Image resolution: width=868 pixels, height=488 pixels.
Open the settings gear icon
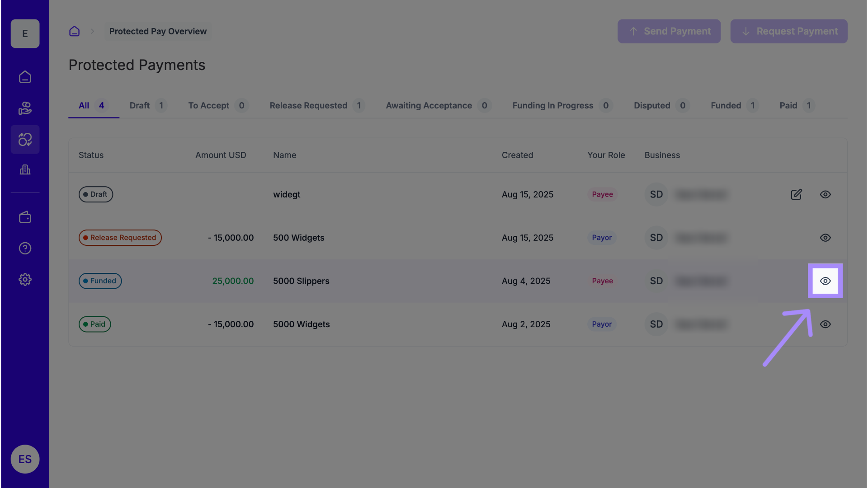click(25, 280)
